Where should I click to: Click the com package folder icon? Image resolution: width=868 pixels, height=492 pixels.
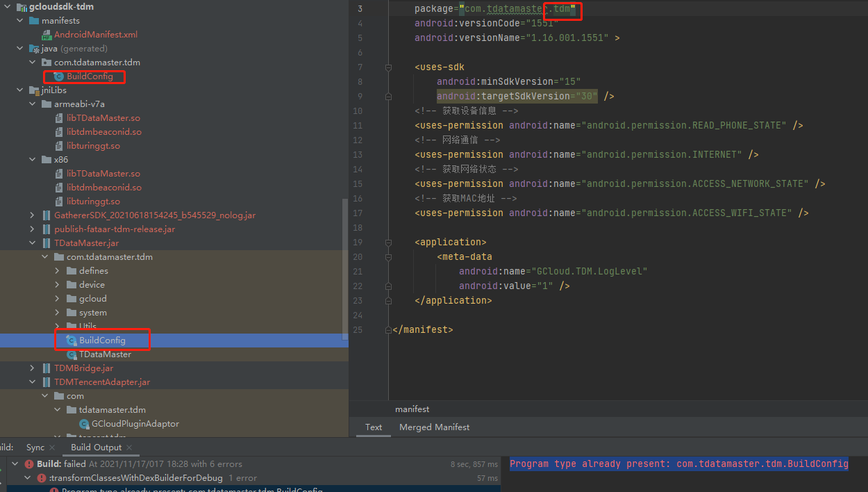(x=59, y=396)
